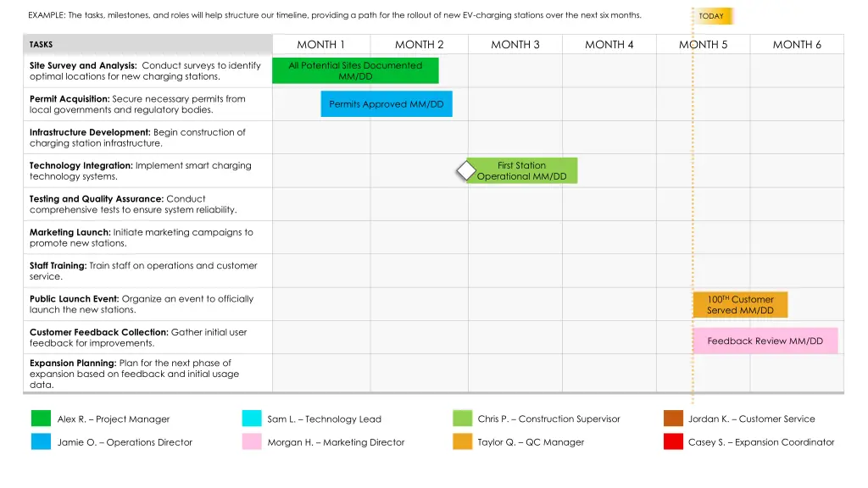Click the Infrastructure Development task description

pyautogui.click(x=137, y=137)
